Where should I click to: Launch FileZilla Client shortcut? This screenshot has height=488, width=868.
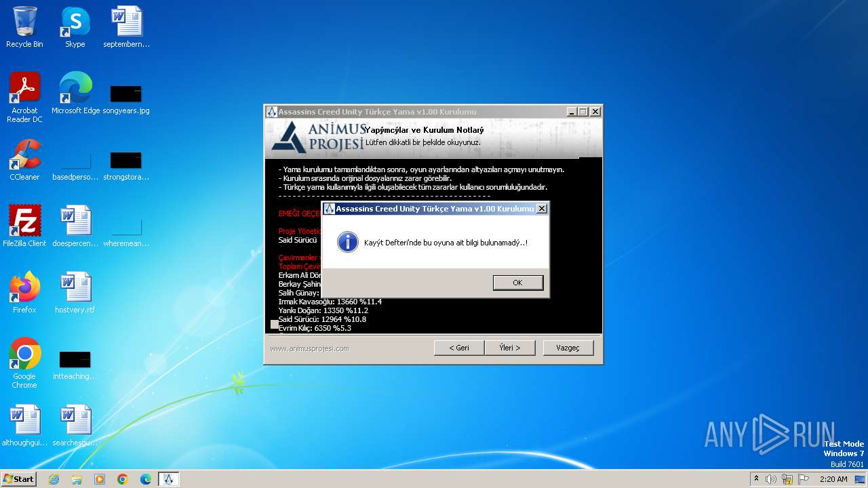(x=24, y=226)
